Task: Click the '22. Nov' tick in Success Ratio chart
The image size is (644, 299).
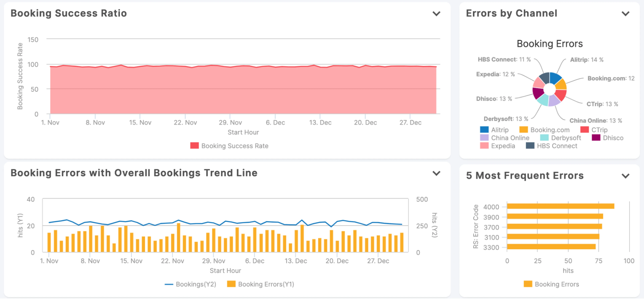Action: click(185, 123)
